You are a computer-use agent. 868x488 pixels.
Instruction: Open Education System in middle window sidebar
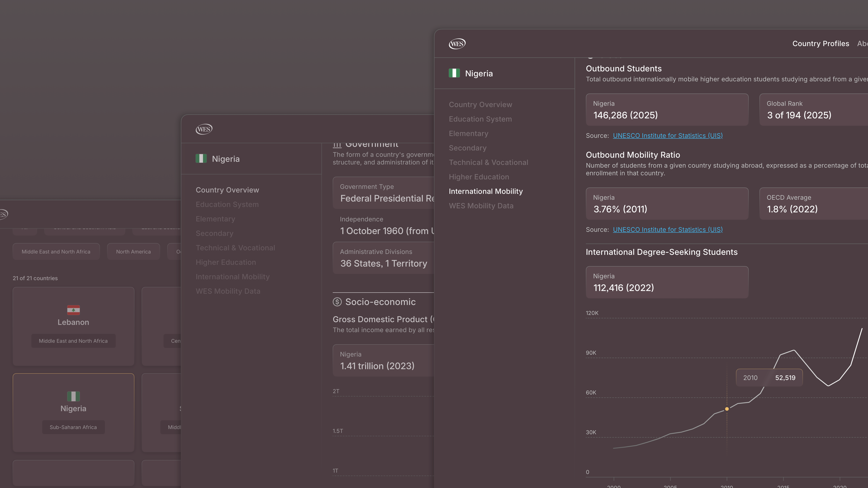tap(227, 204)
